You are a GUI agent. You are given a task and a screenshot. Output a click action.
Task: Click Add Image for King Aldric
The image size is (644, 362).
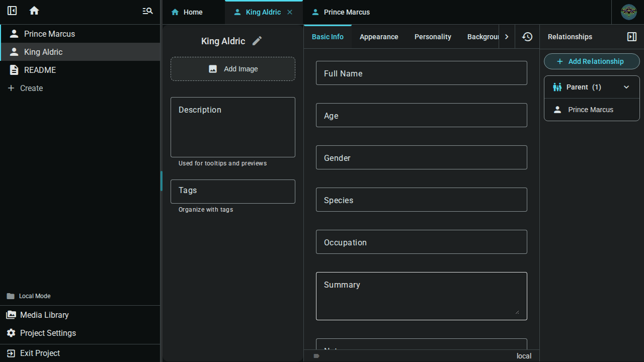(232, 68)
